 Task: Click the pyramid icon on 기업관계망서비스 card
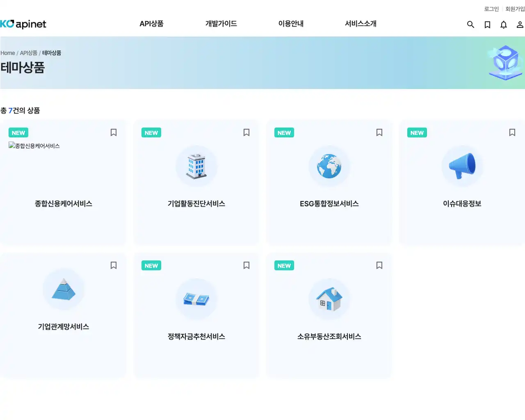64,289
